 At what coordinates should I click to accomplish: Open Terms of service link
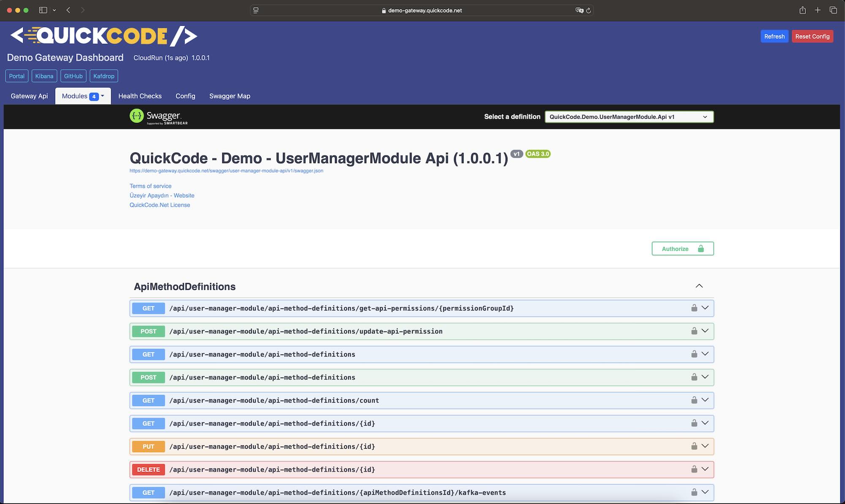(150, 186)
